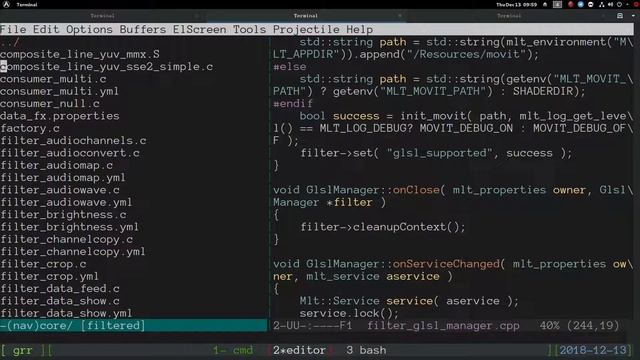Viewport: 640px width, 360px height.
Task: Click the onClose function name in code
Action: 416,190
